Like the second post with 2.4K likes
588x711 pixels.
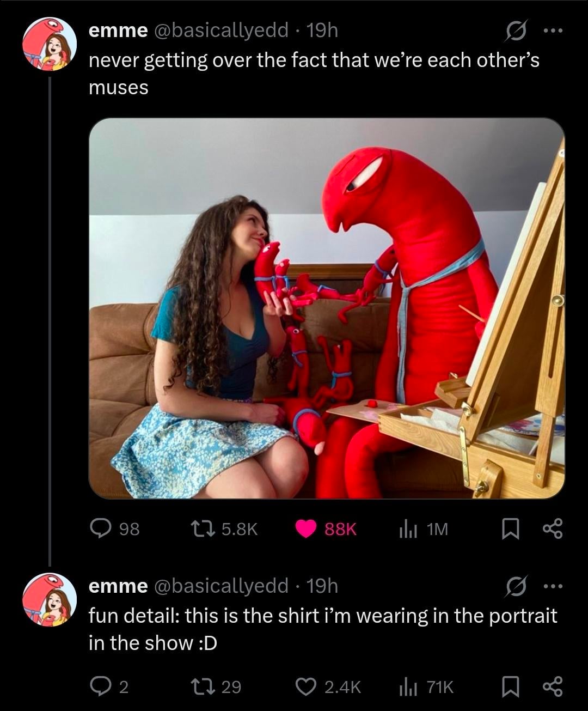click(304, 686)
